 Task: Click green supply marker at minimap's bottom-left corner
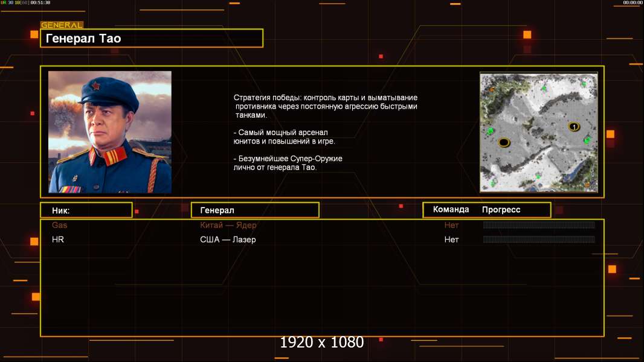click(492, 183)
